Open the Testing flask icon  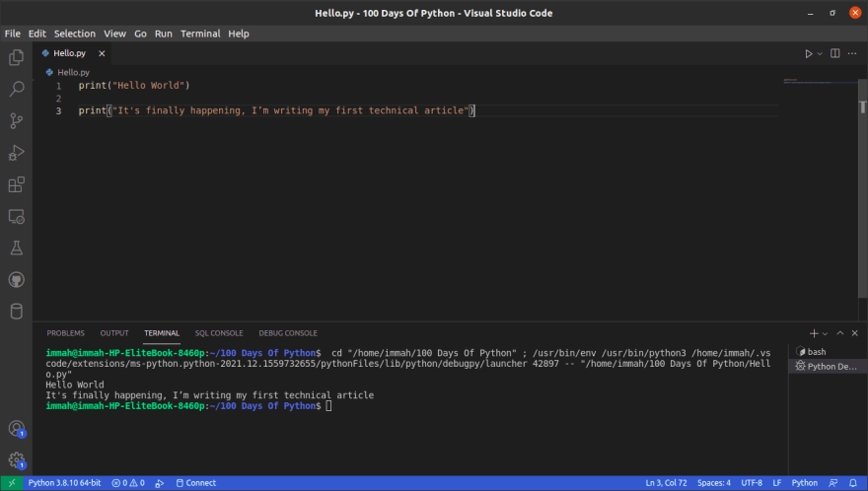tap(17, 248)
